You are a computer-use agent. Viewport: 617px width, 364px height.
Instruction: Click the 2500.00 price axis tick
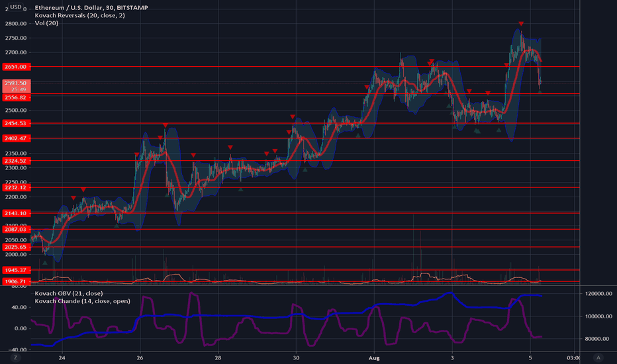pyautogui.click(x=16, y=110)
